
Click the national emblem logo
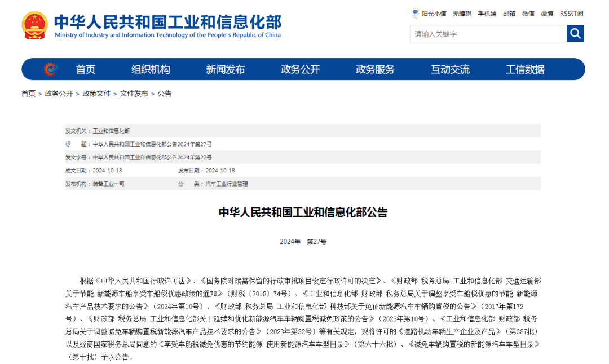[35, 25]
